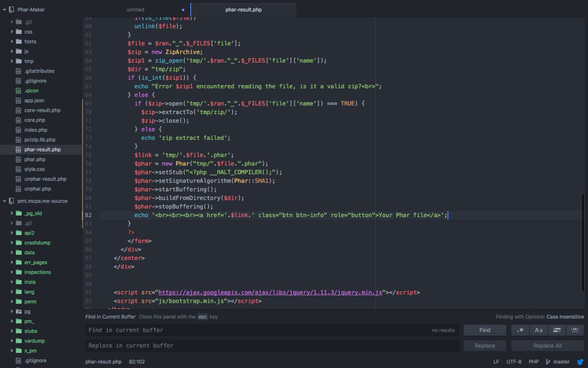Click the Phar-Maker repository icon
Viewport: 588px width, 368px height.
(11, 10)
